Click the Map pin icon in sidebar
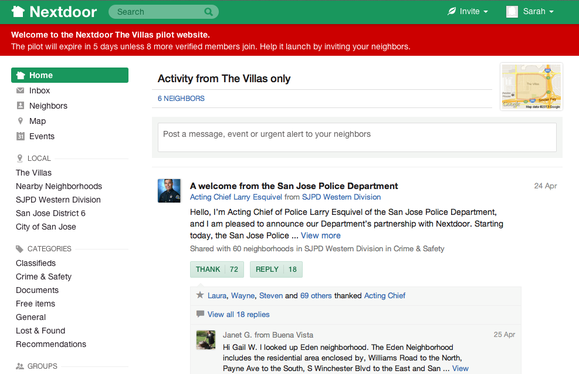Screen dimensions: 579x374 pyautogui.click(x=20, y=121)
